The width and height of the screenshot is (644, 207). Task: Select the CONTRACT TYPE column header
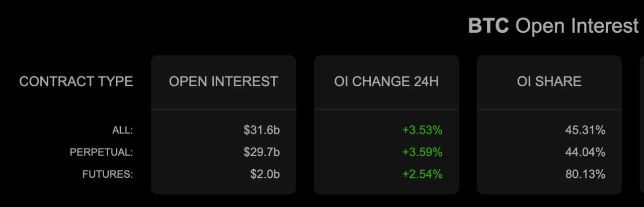76,82
